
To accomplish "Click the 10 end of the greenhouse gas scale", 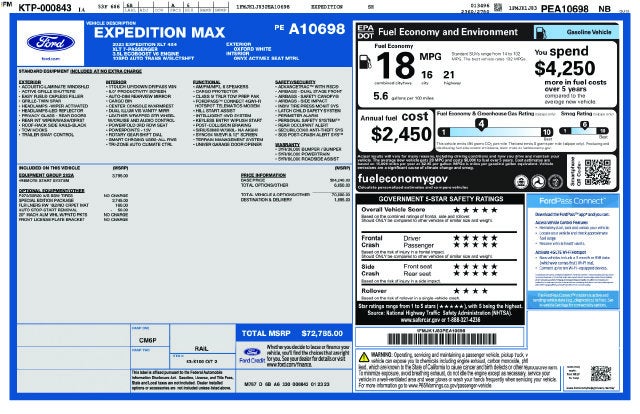I will pos(547,132).
